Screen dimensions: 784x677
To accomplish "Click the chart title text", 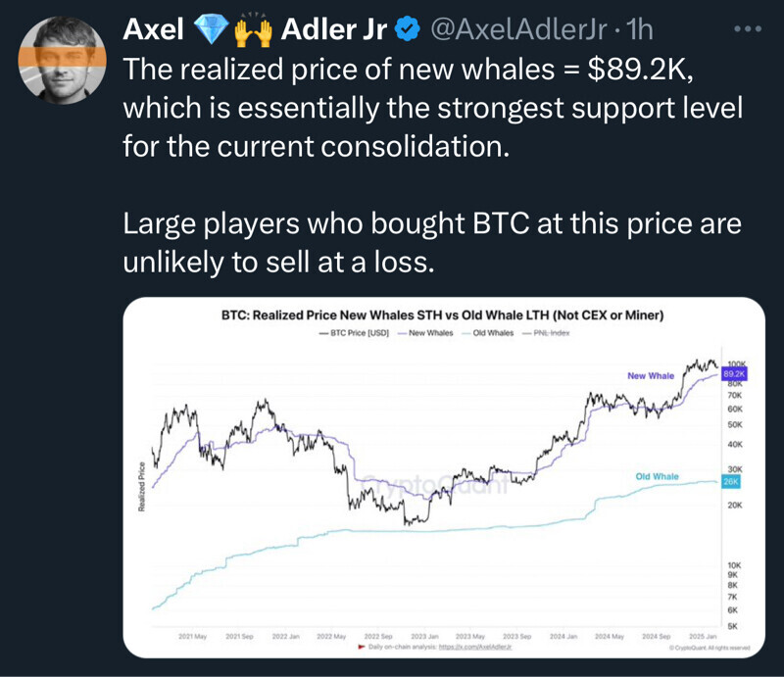I will [x=444, y=315].
